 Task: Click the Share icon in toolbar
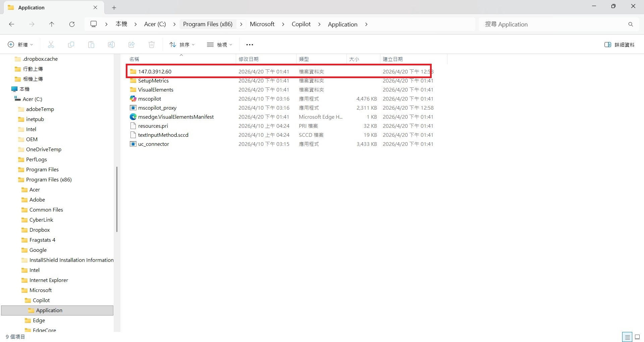click(131, 45)
